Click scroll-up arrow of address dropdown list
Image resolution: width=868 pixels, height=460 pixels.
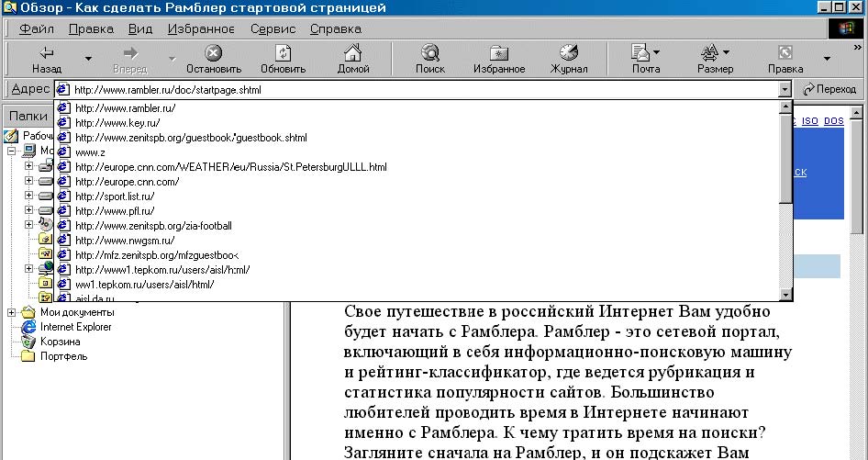tap(785, 107)
